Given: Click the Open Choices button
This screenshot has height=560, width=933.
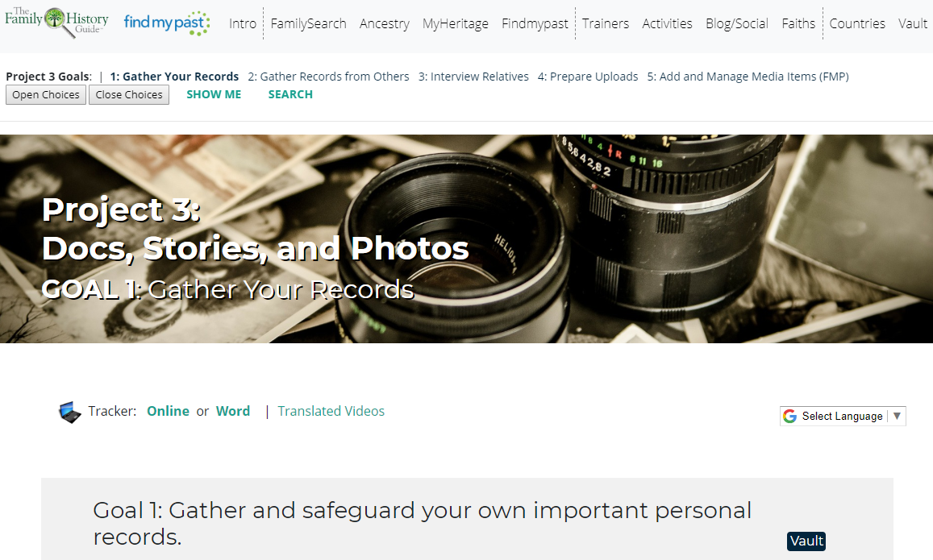Looking at the screenshot, I should point(46,94).
